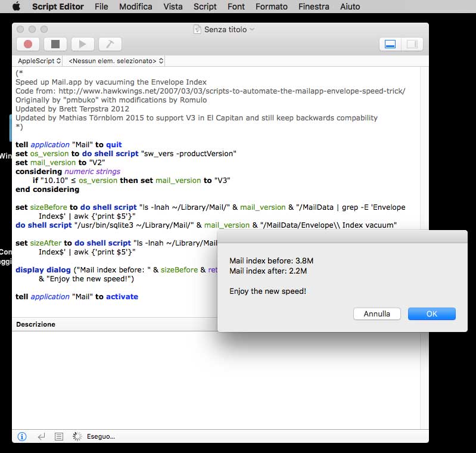476x453 pixels.
Task: Compile the script using the hammer icon
Action: pyautogui.click(x=110, y=44)
